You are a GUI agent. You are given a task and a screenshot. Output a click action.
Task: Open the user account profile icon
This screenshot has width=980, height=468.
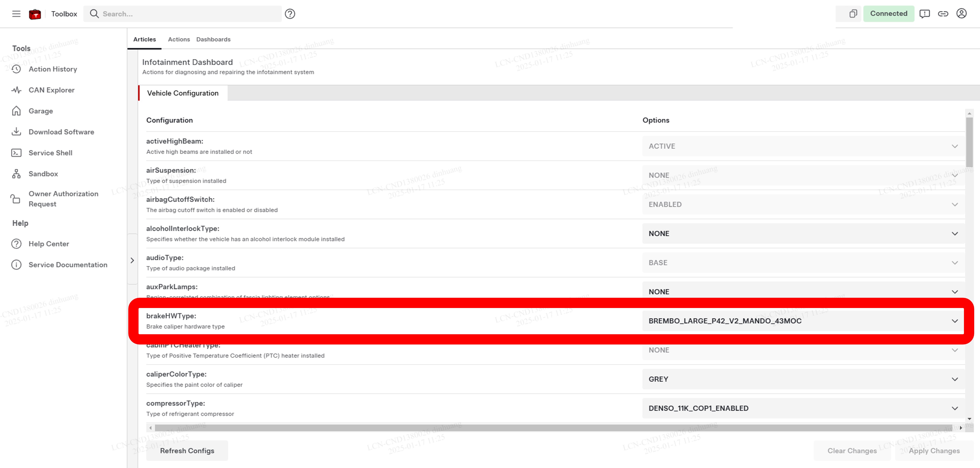[x=961, y=14]
